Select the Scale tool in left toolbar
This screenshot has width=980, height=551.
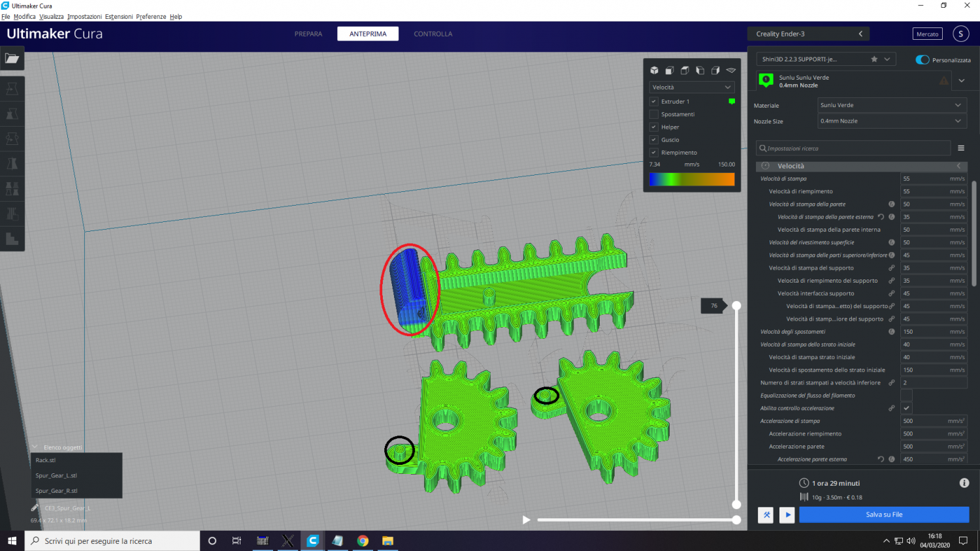12,114
